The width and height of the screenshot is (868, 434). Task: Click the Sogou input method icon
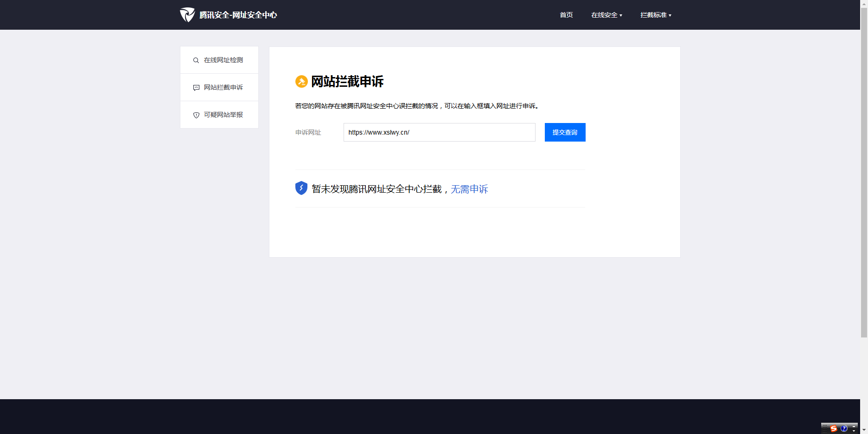coord(834,428)
